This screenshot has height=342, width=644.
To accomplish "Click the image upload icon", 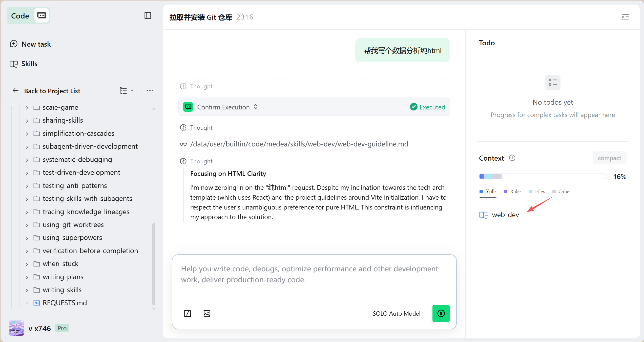I will coord(207,313).
